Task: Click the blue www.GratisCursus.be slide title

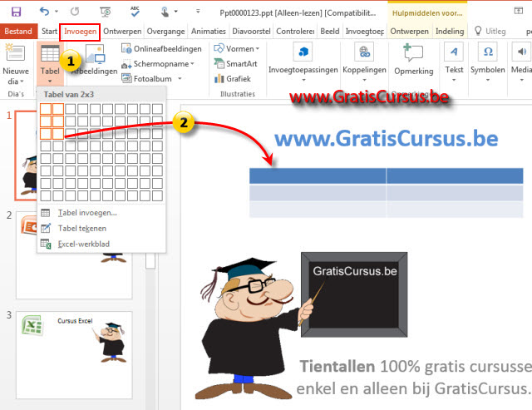Action: 386,139
